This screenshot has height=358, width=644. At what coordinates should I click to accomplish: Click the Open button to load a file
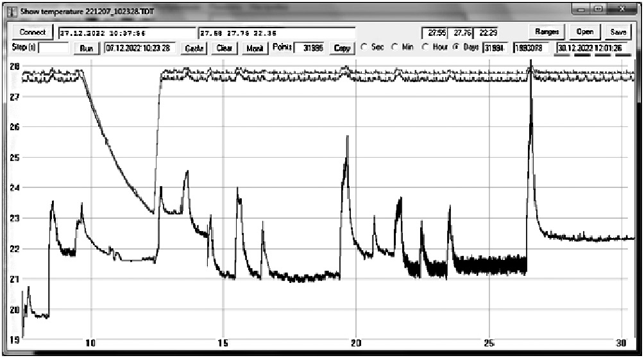(x=584, y=33)
